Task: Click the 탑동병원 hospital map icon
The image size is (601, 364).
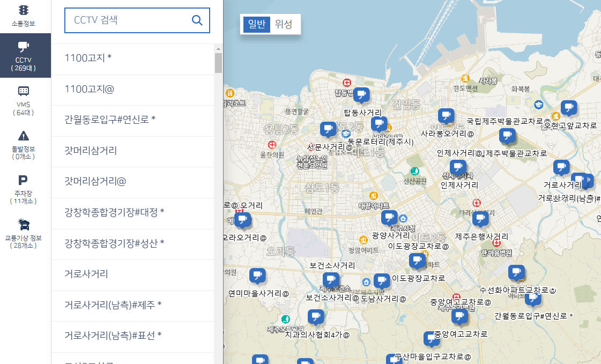Action: click(x=347, y=83)
